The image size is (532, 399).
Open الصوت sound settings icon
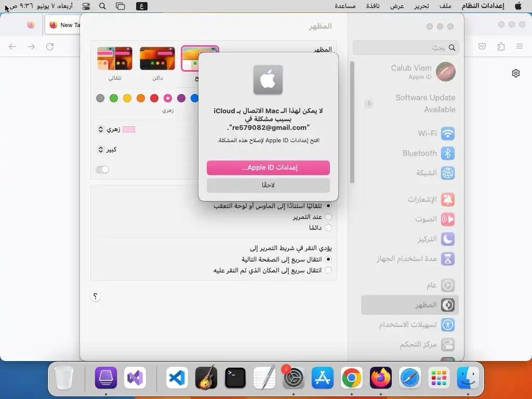pyautogui.click(x=447, y=219)
